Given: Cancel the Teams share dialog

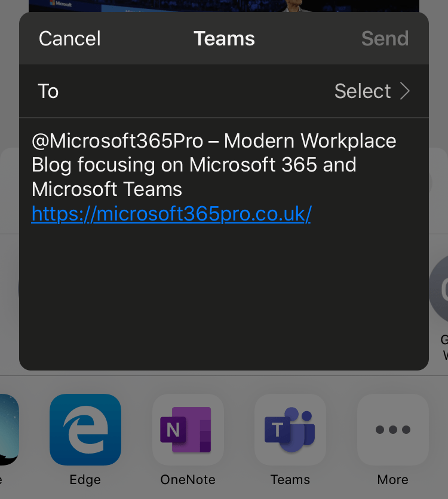Looking at the screenshot, I should [x=70, y=39].
